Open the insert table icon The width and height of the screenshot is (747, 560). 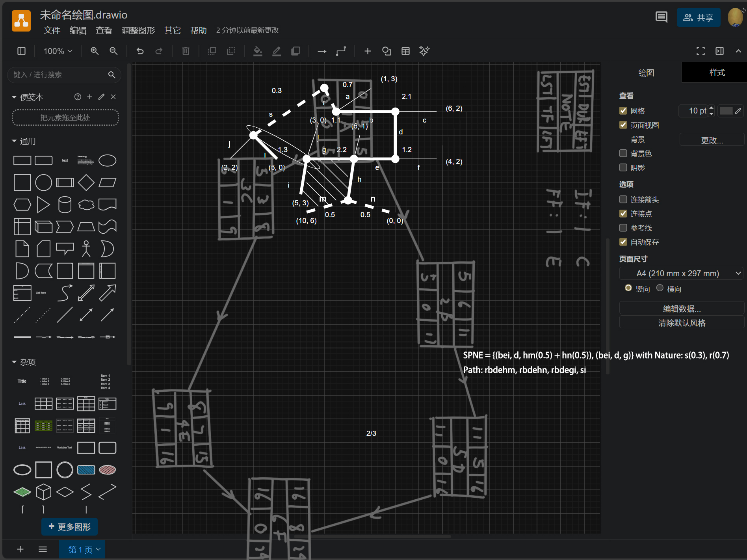coord(405,51)
